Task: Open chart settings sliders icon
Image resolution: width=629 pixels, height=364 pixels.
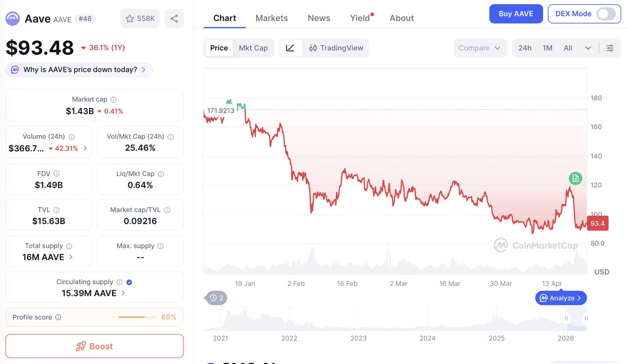Action: (610, 48)
